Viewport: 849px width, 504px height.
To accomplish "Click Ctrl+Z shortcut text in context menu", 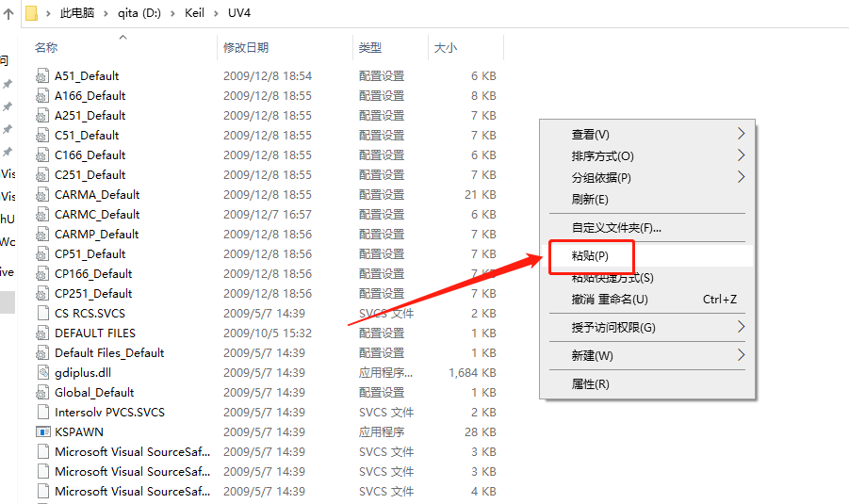I will click(720, 299).
